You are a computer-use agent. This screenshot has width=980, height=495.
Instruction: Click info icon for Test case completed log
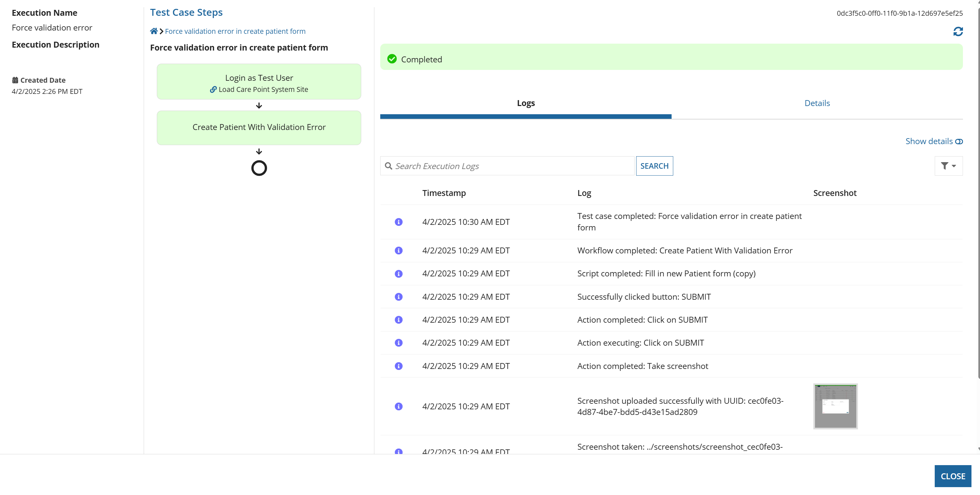pyautogui.click(x=398, y=222)
